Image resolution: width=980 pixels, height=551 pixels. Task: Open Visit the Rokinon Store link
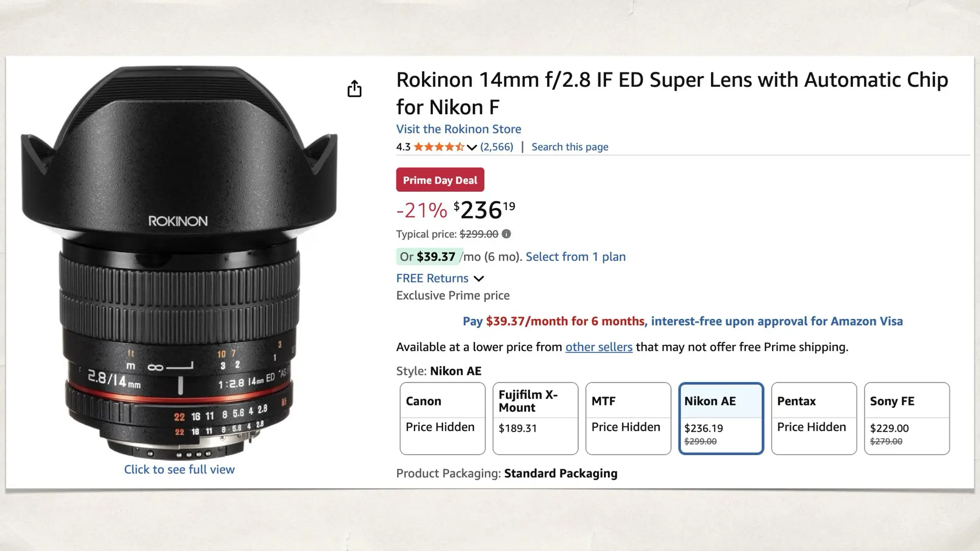tap(458, 129)
